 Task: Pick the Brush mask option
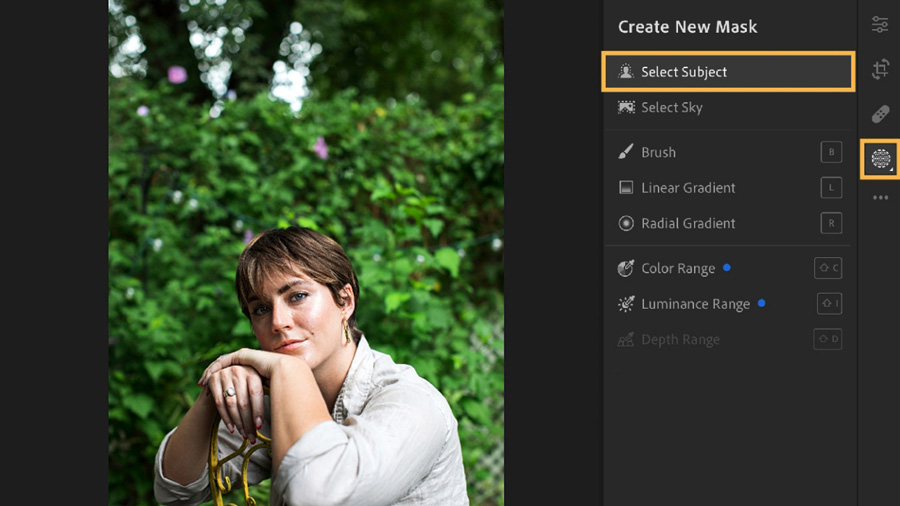(x=658, y=152)
